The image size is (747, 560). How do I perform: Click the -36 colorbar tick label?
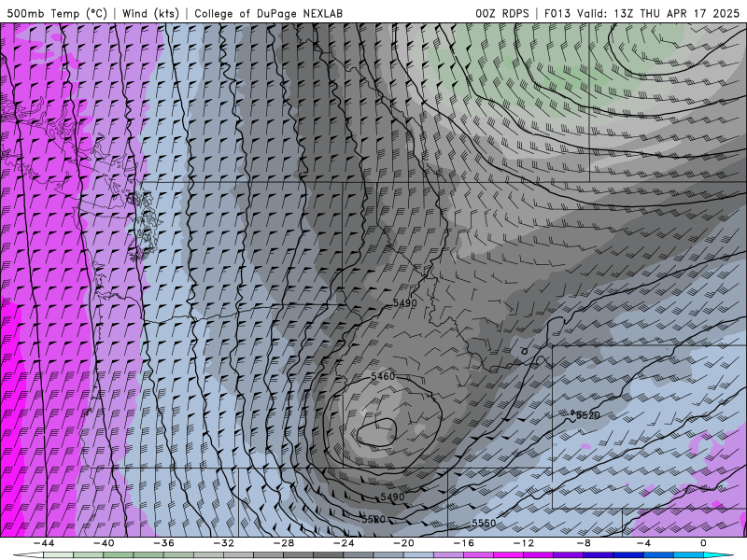click(164, 543)
